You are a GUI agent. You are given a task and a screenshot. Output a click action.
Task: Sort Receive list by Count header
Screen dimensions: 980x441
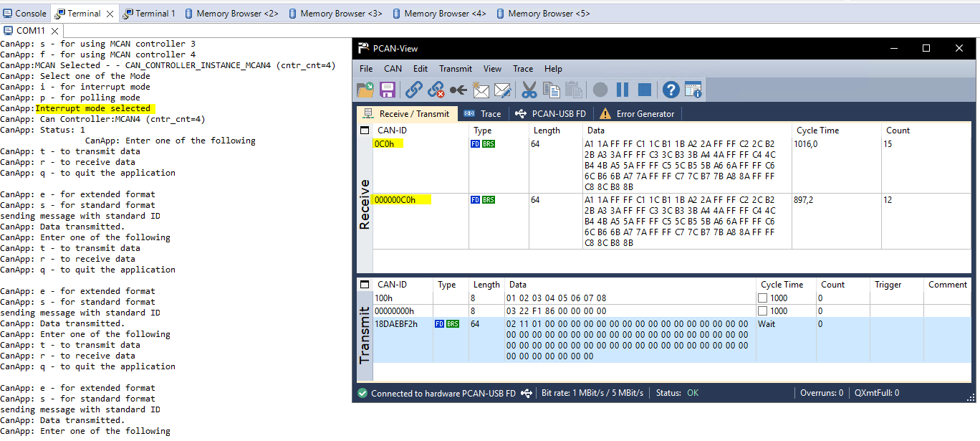926,131
